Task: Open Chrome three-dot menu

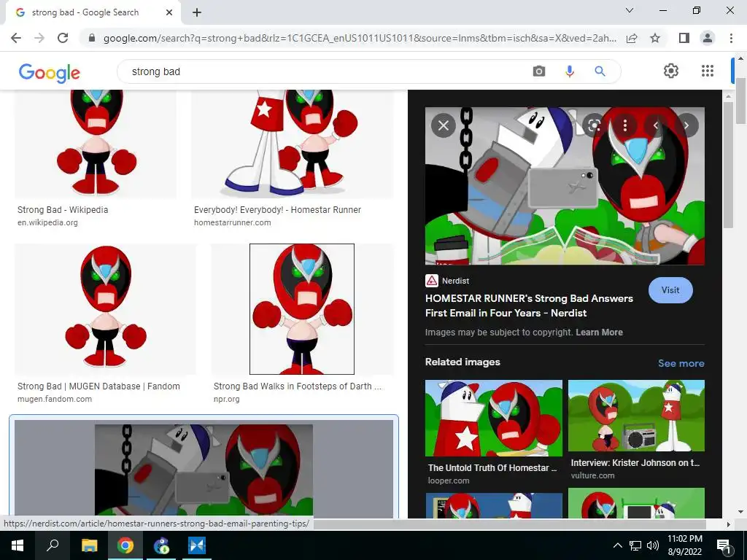Action: point(731,38)
